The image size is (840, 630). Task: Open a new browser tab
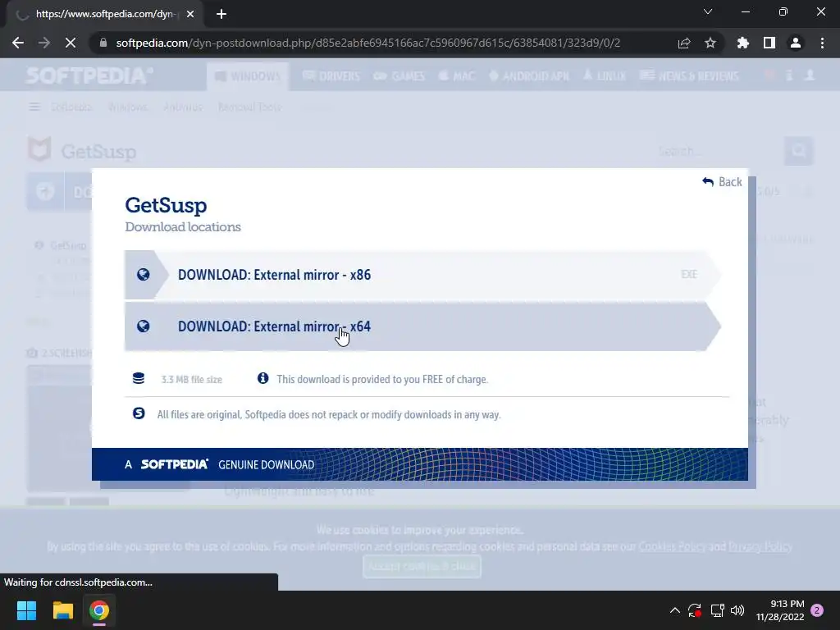pos(221,14)
